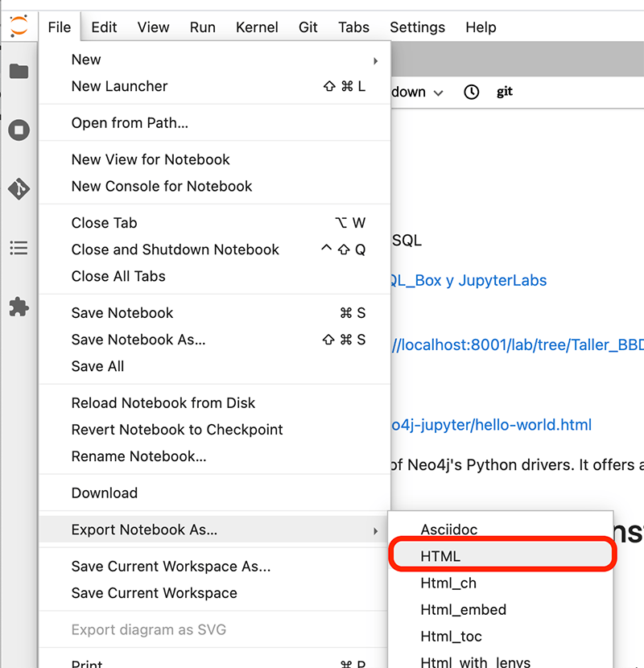
Task: Open the Edit menu
Action: click(104, 27)
